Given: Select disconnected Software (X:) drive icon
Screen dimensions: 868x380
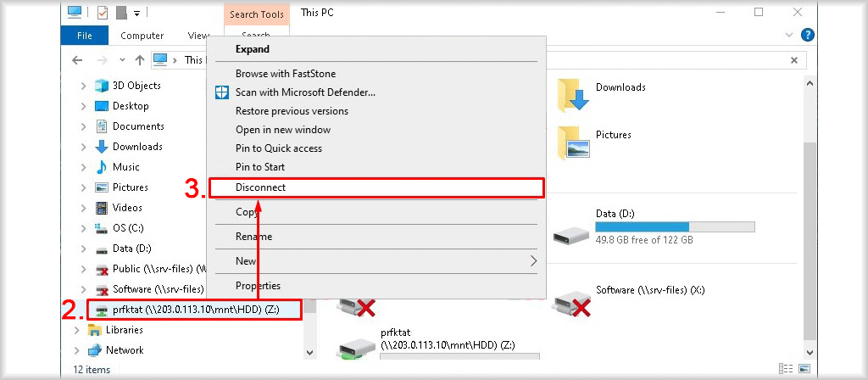Looking at the screenshot, I should tap(571, 305).
